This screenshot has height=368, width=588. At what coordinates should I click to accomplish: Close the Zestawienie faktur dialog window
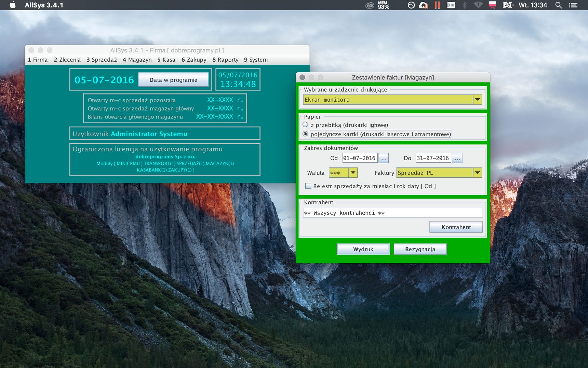[302, 77]
